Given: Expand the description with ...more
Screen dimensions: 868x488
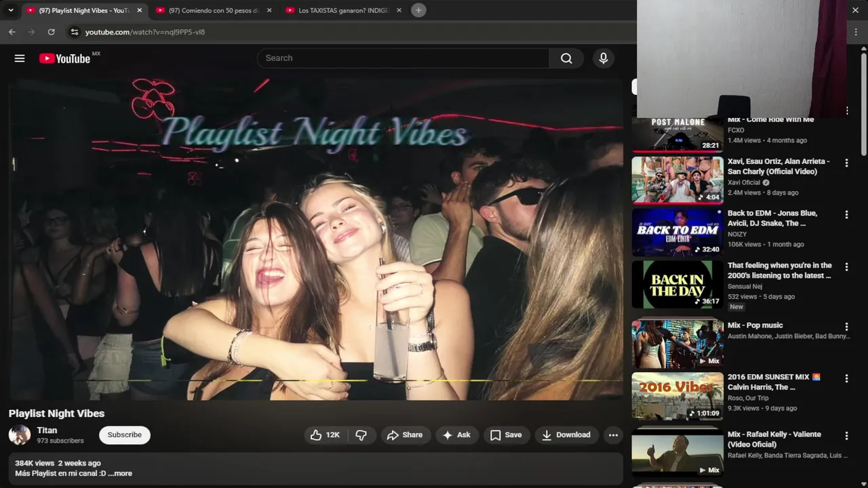Looking at the screenshot, I should coord(120,474).
